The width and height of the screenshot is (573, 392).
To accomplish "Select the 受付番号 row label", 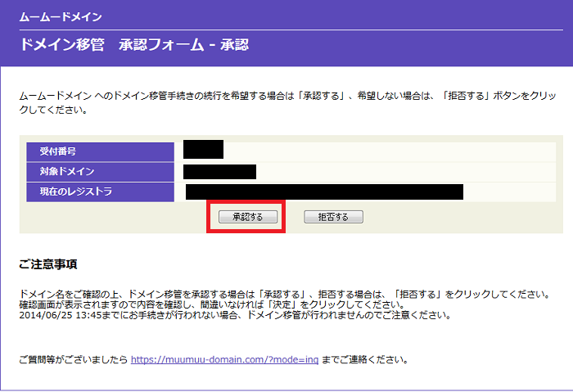I will coord(100,151).
